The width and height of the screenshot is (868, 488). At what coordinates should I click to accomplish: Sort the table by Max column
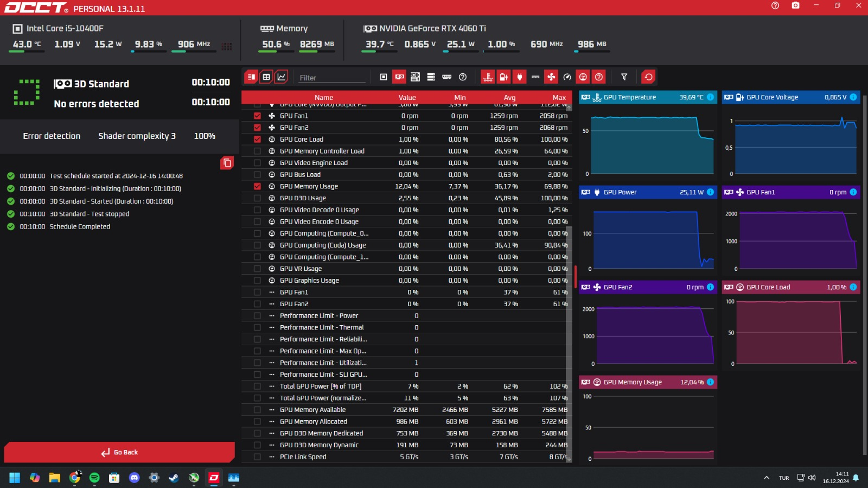559,98
